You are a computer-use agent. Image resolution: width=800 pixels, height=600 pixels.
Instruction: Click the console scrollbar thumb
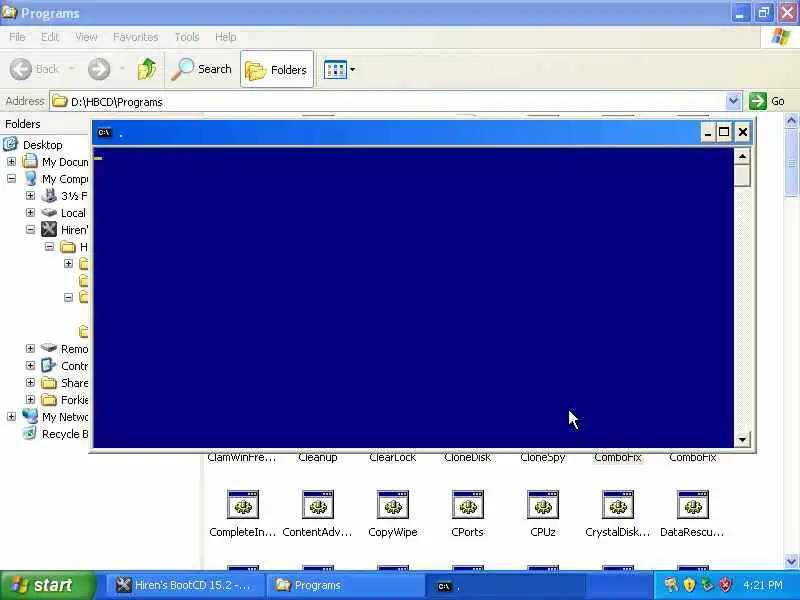pyautogui.click(x=742, y=176)
